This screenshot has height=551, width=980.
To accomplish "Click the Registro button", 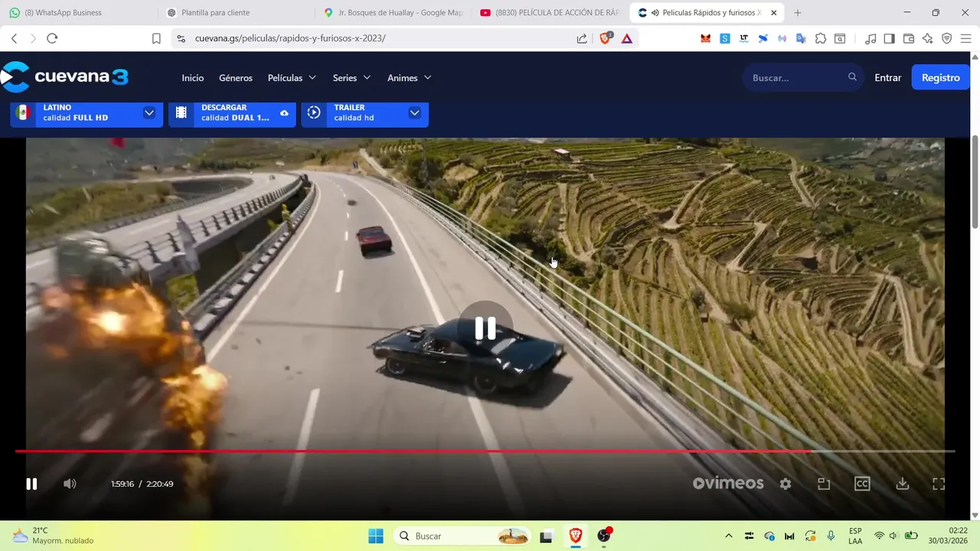I will coord(941,77).
